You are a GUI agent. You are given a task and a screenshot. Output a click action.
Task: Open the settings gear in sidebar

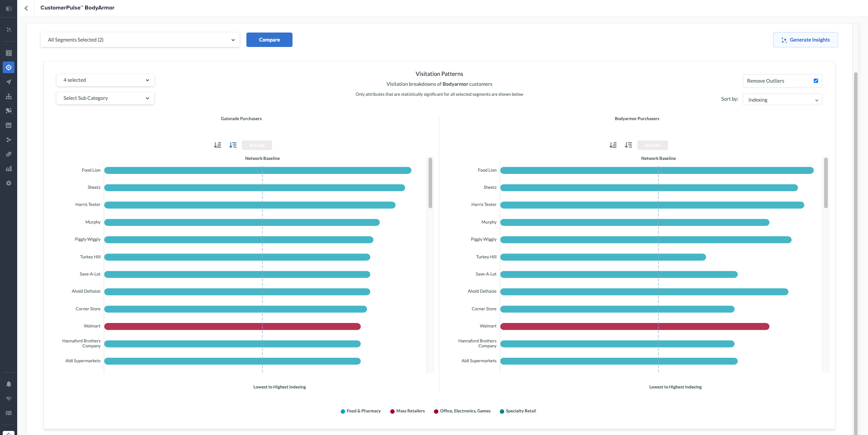9,183
